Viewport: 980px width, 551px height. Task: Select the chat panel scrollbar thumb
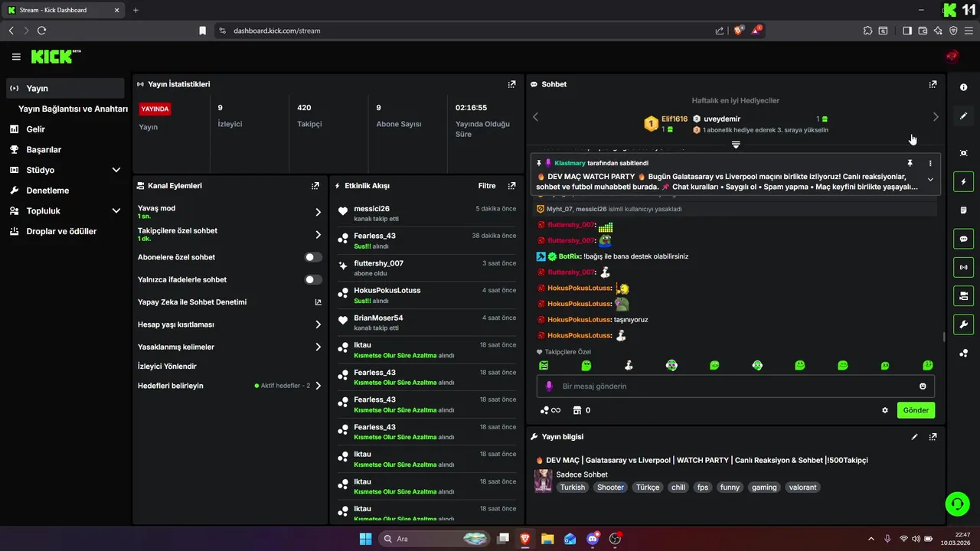[x=944, y=337]
